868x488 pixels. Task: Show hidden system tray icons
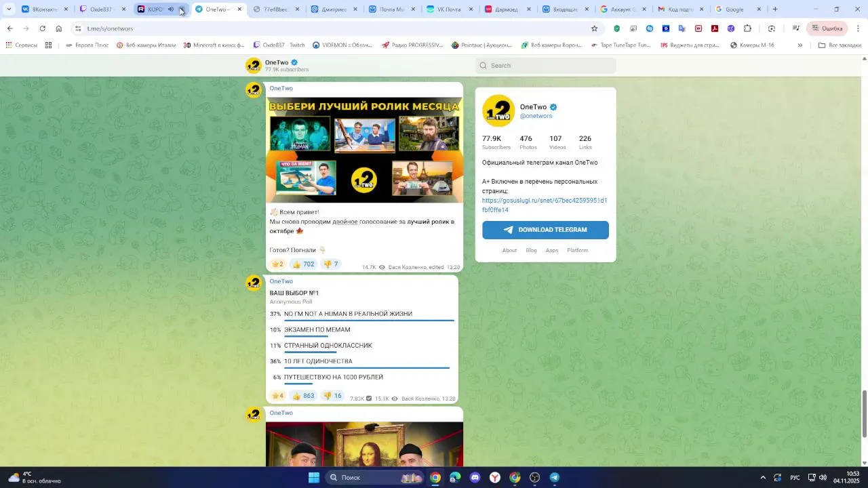(x=762, y=477)
